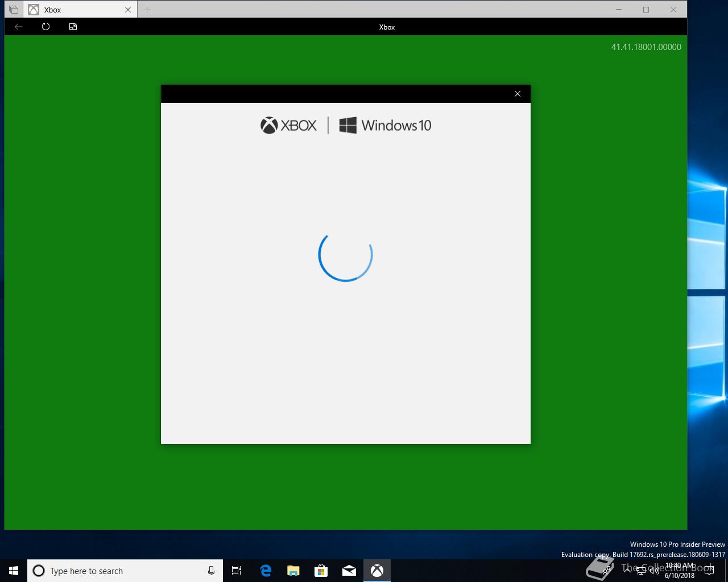This screenshot has height=582, width=728.
Task: Click the Xbox app taskbar icon
Action: (x=377, y=571)
